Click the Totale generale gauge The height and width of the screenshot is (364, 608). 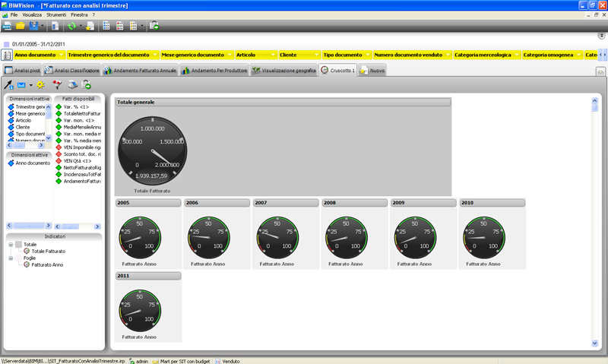pos(152,151)
